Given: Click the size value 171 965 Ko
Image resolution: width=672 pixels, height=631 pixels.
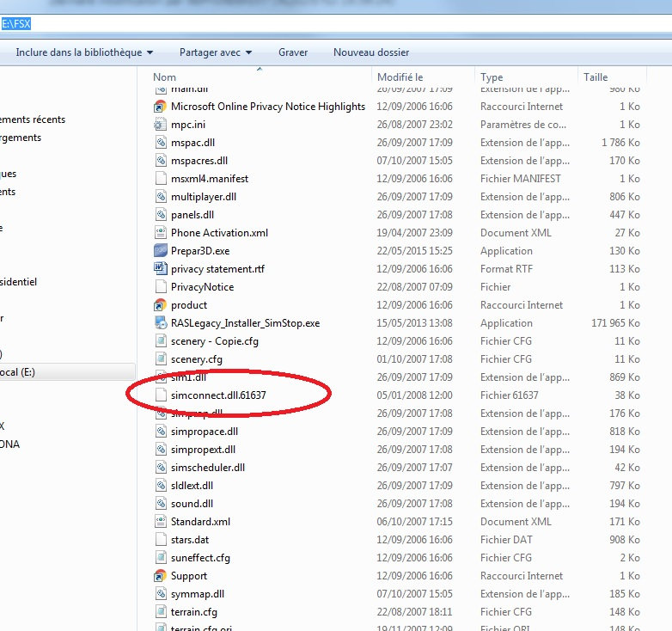Looking at the screenshot, I should [615, 322].
